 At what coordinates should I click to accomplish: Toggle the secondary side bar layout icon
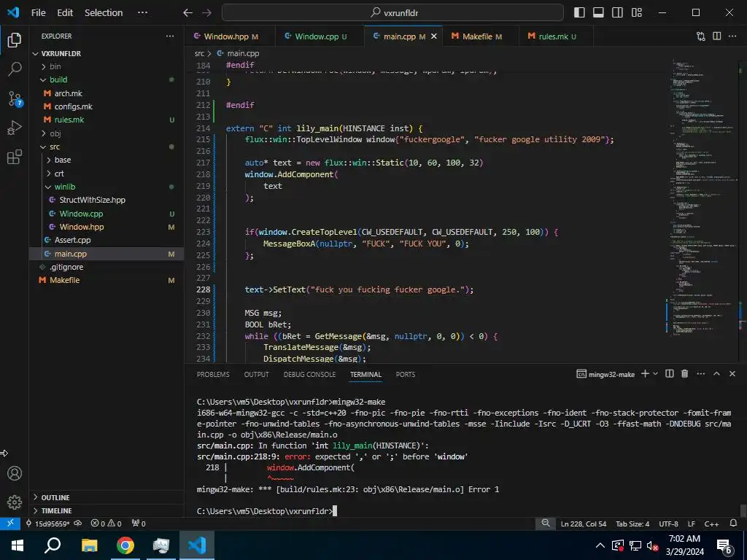[x=617, y=12]
